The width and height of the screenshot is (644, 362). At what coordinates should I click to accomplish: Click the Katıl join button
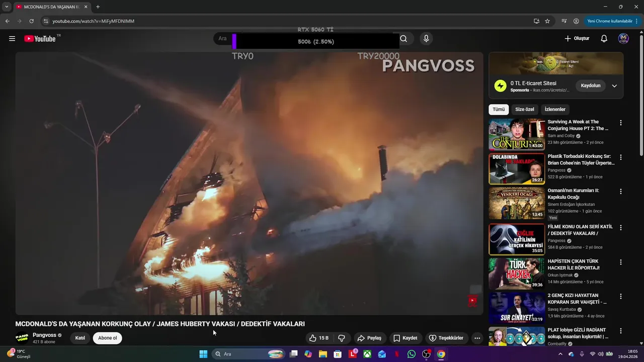pos(80,338)
